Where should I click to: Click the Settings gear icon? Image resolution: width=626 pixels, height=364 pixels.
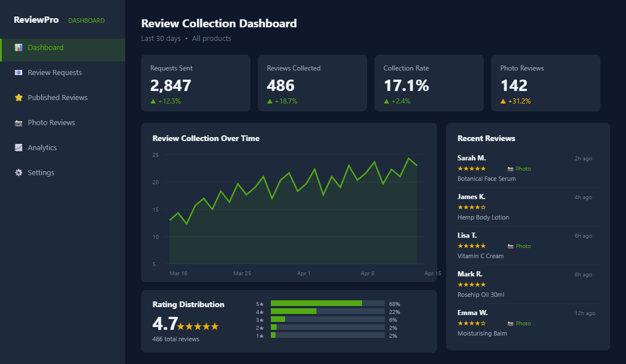(x=18, y=172)
